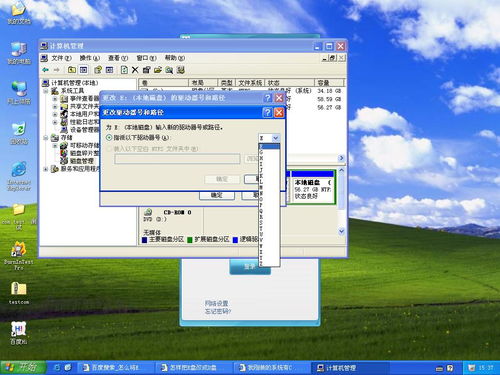The width and height of the screenshot is (500, 375).
Task: Click the green Back arrow in toolbar
Action: point(45,70)
